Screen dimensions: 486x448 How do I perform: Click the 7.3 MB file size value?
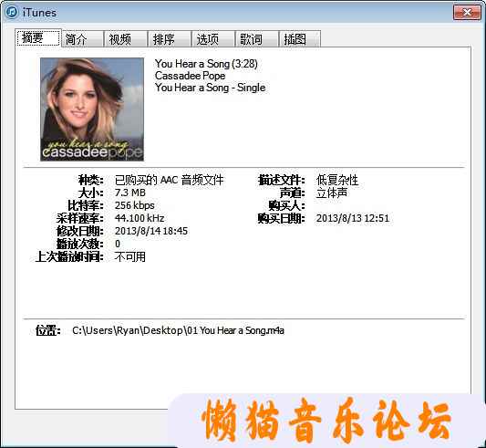coord(130,193)
